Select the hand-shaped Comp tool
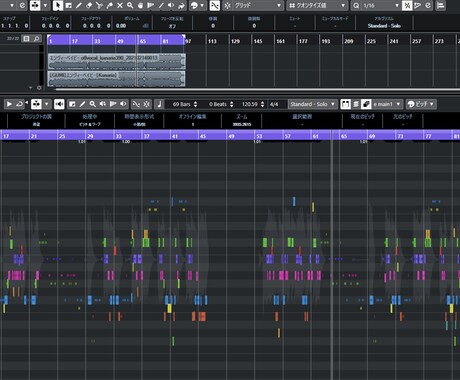This screenshot has width=460, height=380. click(x=140, y=5)
